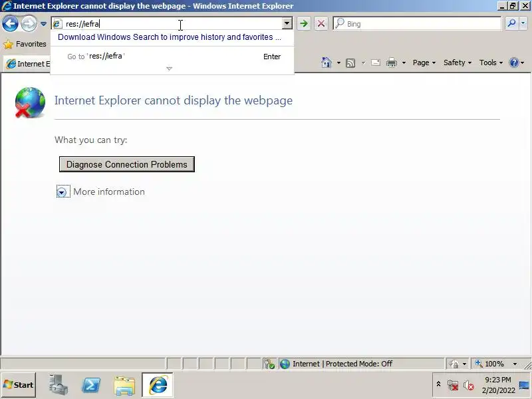Click the page icon in address bar
532x399 pixels.
57,24
